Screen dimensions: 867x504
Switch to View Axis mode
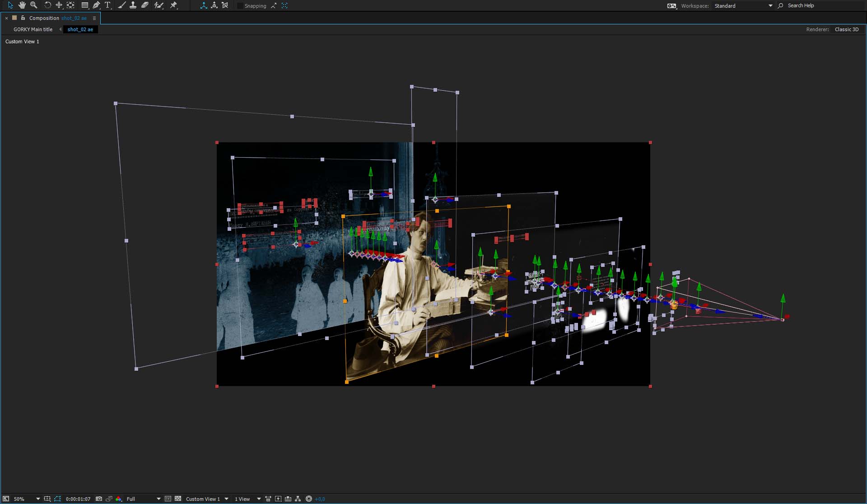click(x=225, y=5)
